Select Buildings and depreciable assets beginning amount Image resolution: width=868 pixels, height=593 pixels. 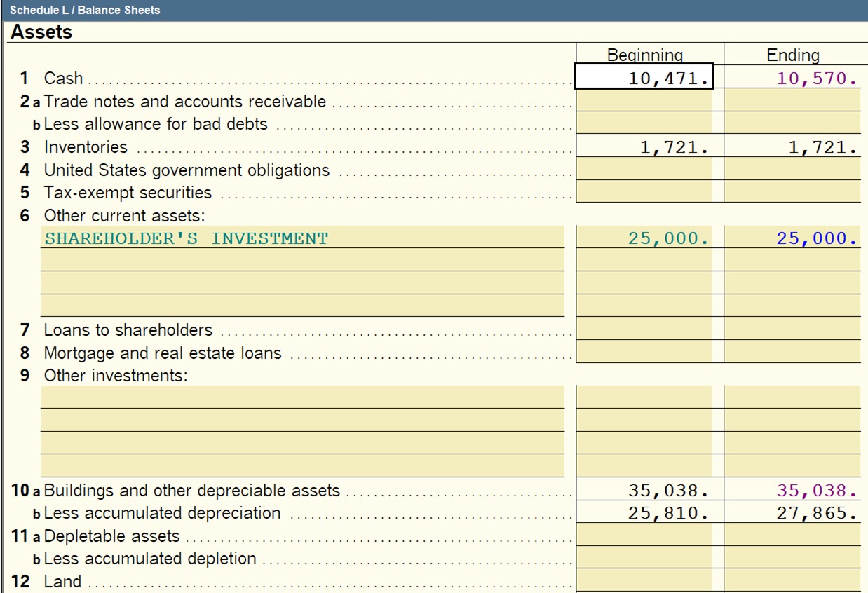[644, 490]
